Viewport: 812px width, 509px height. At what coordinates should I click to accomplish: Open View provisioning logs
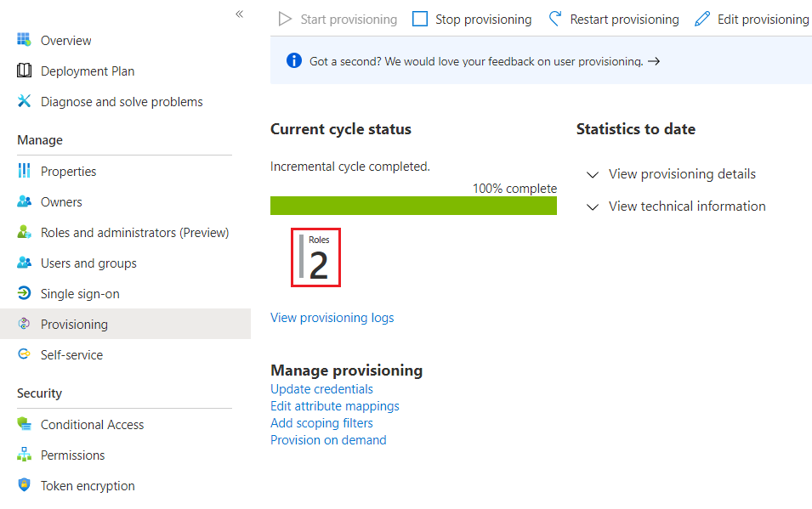coord(332,317)
